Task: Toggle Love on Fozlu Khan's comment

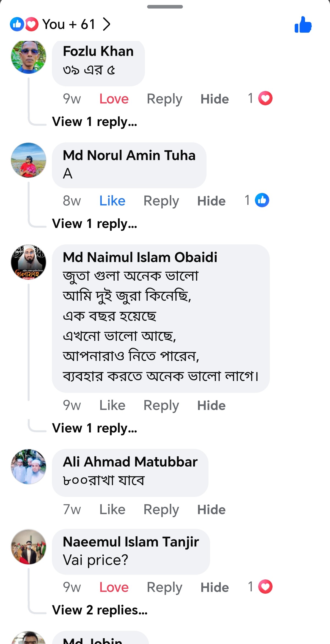Action: tap(114, 99)
